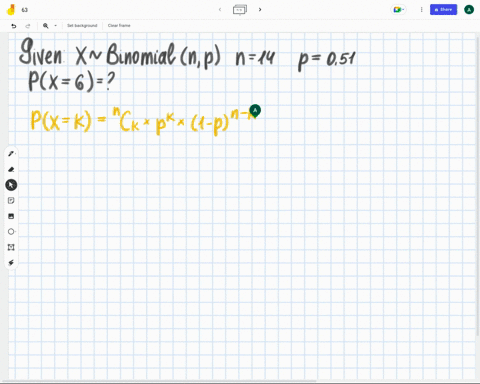
Task: Open the three-dot more options menu
Action: tap(421, 10)
